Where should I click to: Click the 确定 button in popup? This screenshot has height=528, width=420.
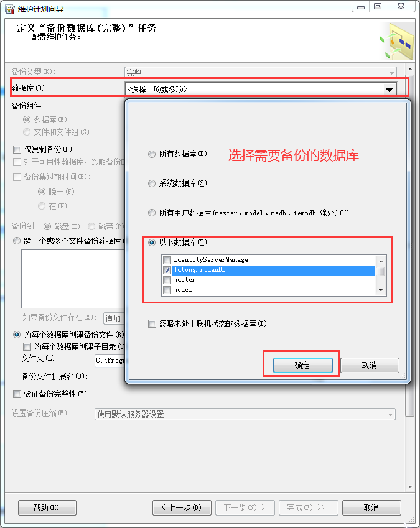(302, 365)
